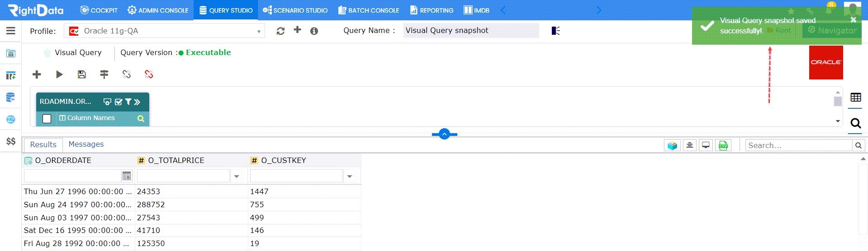Click the designer scrollbar thumb
868x251 pixels.
(838, 101)
